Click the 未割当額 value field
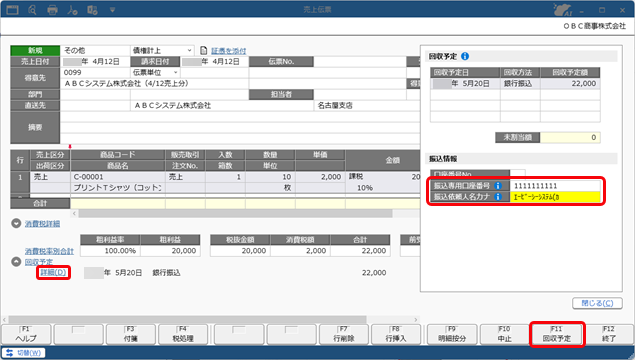Viewport: 635px width, 360px height. click(x=570, y=137)
